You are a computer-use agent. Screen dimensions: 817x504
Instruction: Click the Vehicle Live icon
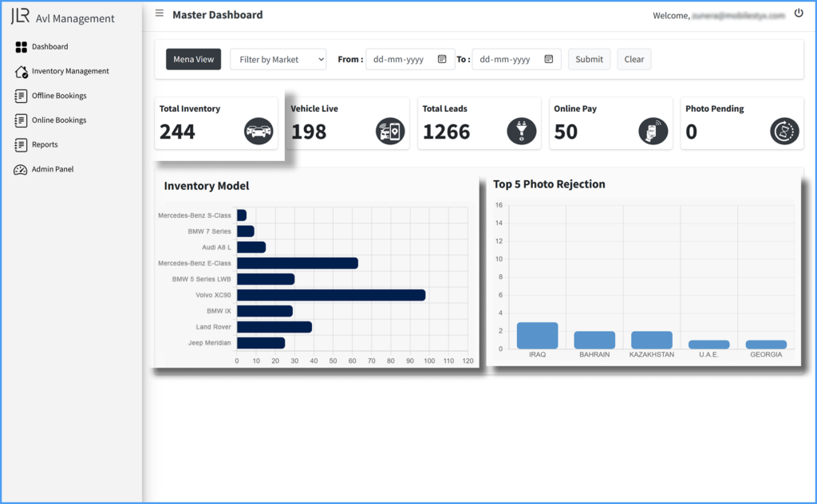390,131
